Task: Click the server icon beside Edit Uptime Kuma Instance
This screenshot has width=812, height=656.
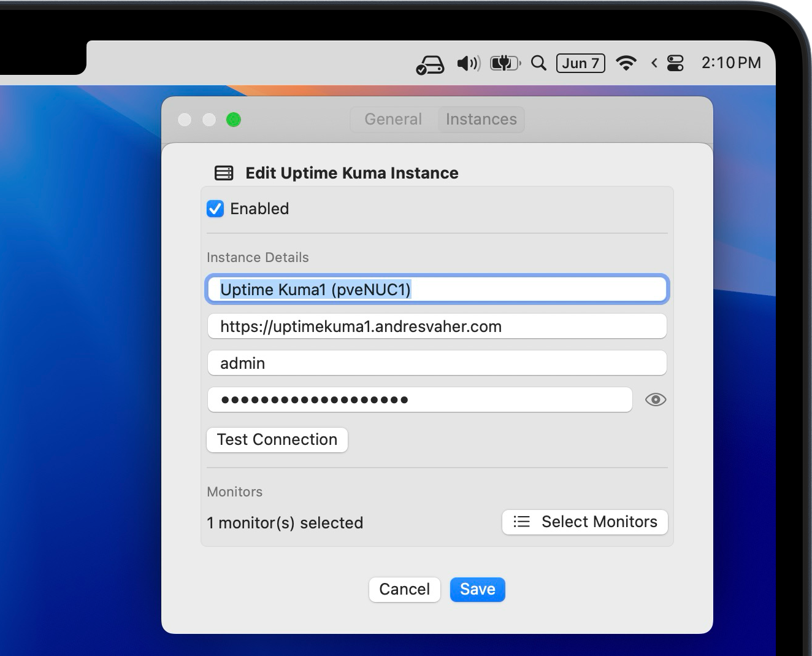Action: tap(224, 173)
